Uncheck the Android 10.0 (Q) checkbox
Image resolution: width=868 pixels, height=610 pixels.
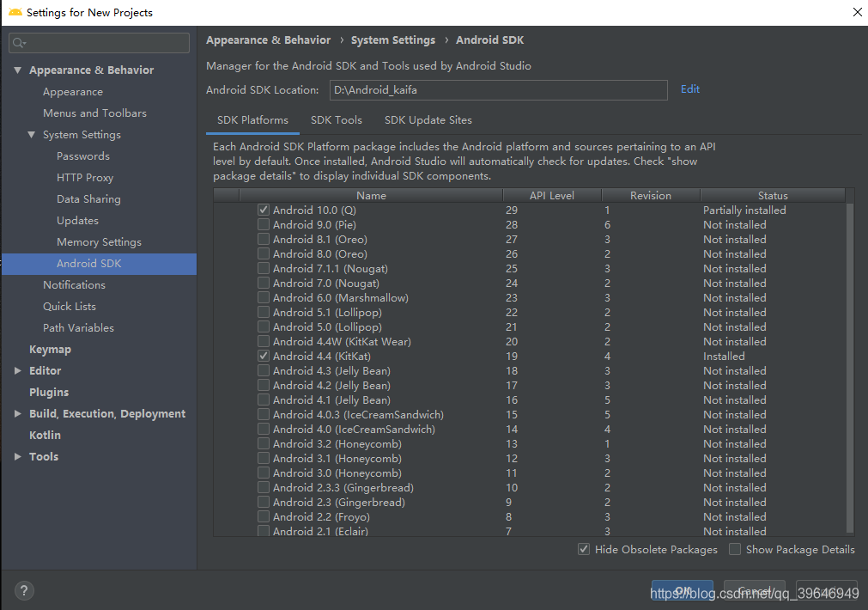pos(264,210)
